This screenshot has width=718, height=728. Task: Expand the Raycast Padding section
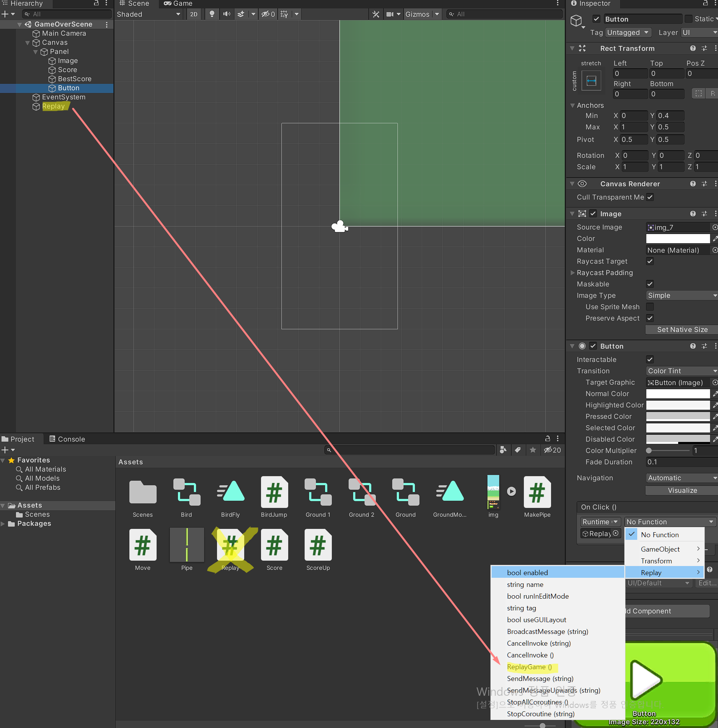[x=573, y=272]
